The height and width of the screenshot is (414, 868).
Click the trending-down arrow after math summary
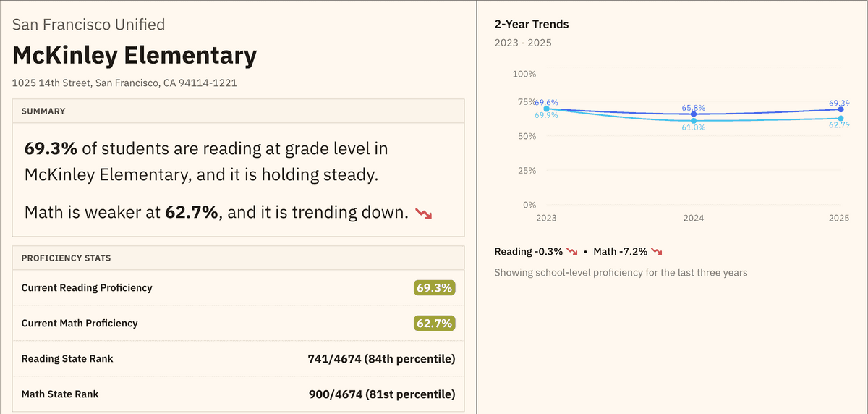coord(424,214)
